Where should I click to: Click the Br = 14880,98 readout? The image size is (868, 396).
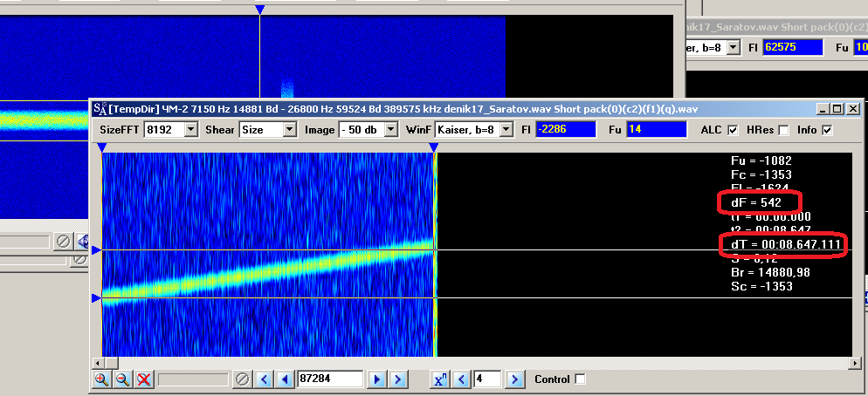[770, 273]
